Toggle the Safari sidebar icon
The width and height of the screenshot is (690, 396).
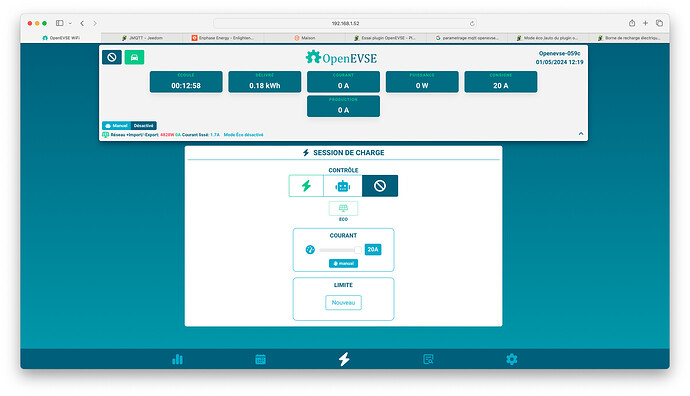tap(59, 23)
